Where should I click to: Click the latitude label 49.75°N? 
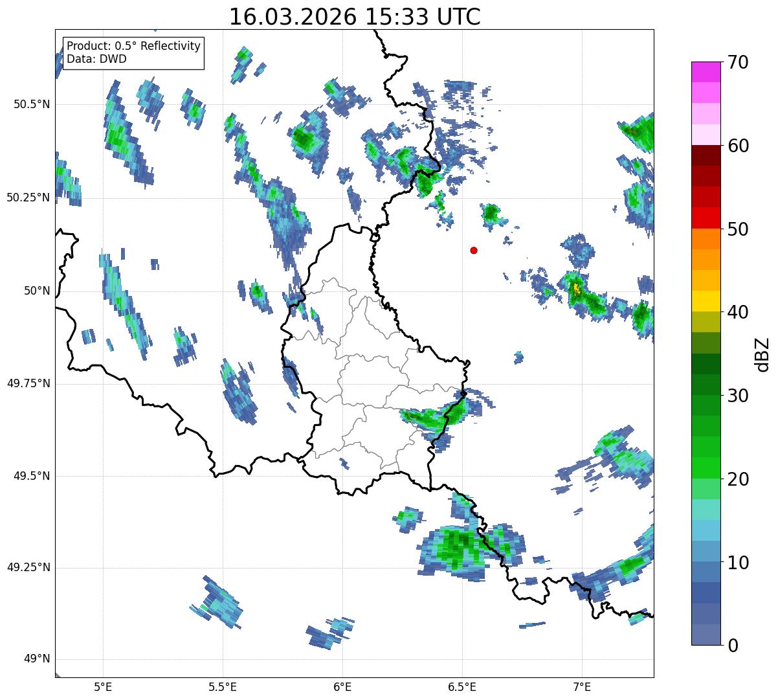[x=28, y=383]
